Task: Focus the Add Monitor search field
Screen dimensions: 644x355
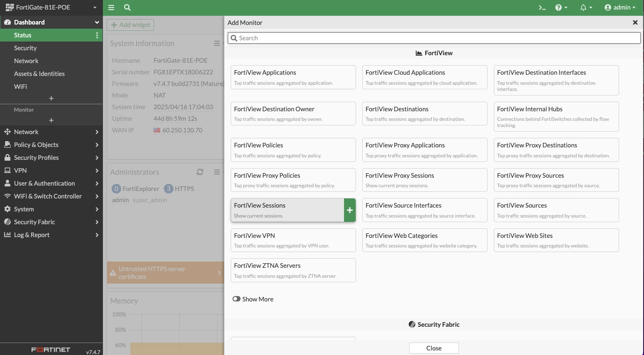Action: pos(434,38)
